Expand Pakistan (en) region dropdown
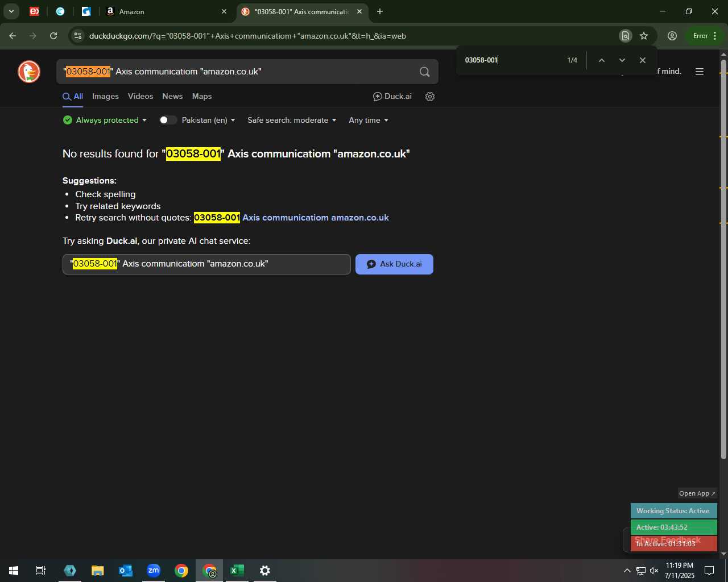The image size is (728, 582). click(208, 120)
